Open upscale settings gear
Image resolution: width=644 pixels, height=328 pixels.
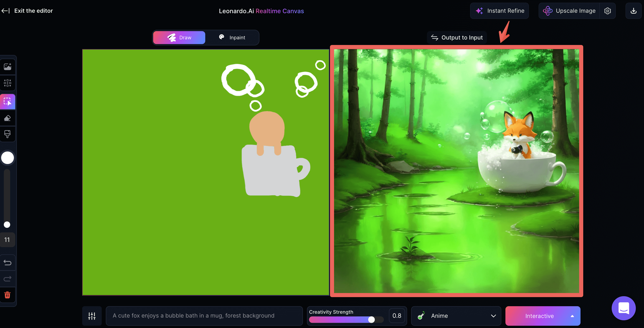click(x=608, y=11)
